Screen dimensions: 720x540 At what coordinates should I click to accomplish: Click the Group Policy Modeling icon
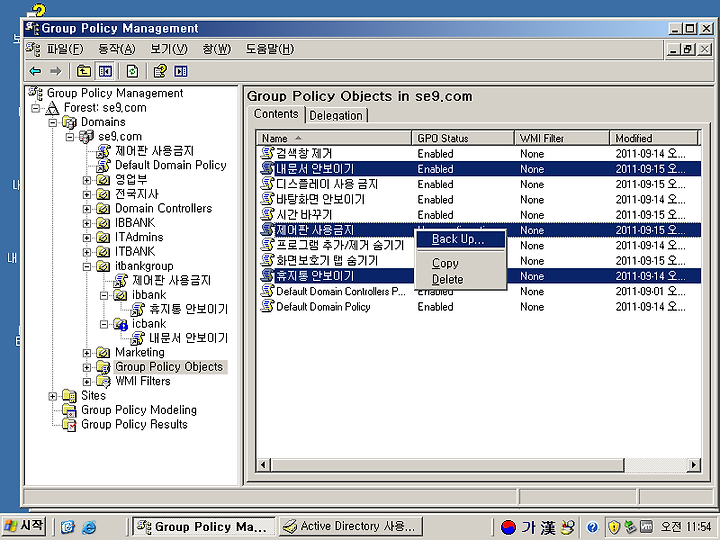pos(69,410)
